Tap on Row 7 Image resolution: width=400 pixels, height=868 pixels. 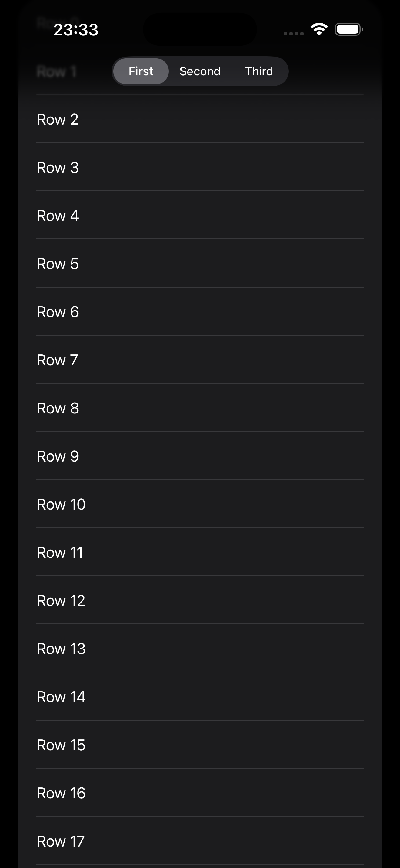pyautogui.click(x=200, y=360)
